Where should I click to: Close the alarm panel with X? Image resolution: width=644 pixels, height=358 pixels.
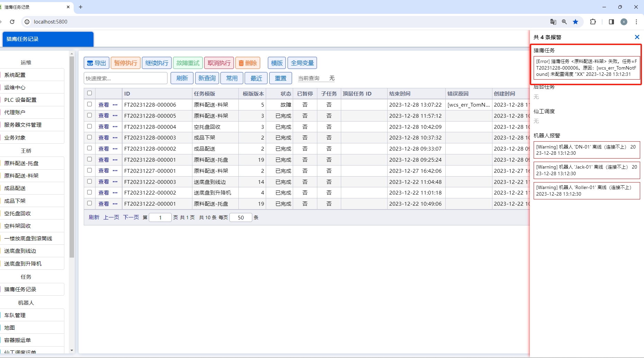(637, 37)
